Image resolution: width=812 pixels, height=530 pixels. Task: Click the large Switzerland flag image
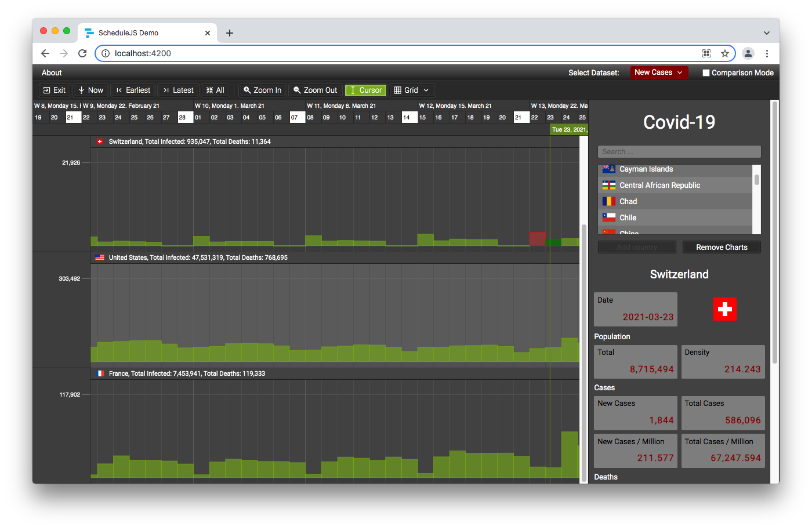point(724,309)
